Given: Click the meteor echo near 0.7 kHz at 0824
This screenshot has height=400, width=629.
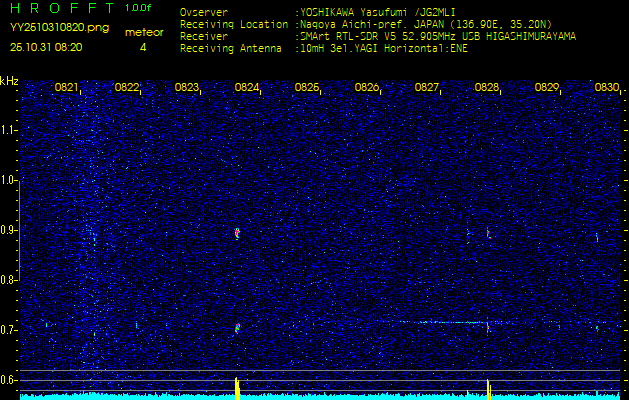Looking at the screenshot, I should [237, 327].
